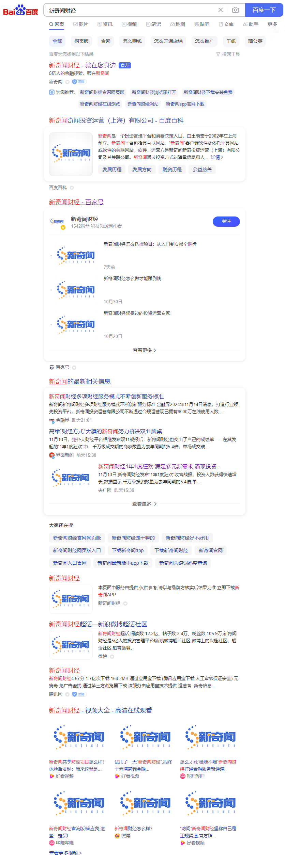
Task: Open the AI 助手 tab
Action: [x=251, y=24]
